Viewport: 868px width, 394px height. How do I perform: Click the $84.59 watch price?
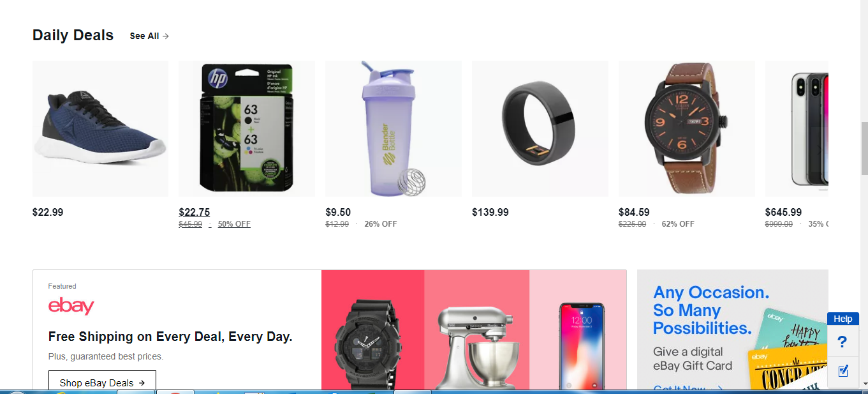tap(634, 213)
